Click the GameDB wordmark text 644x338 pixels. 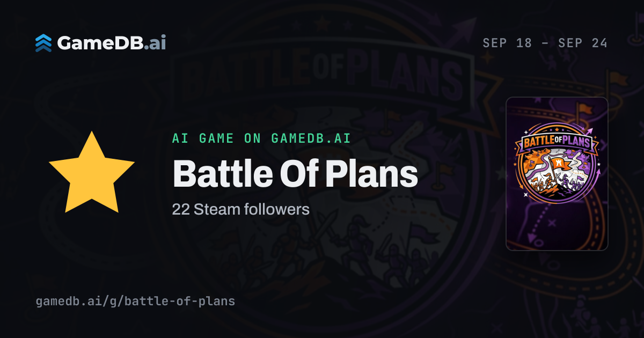click(100, 43)
